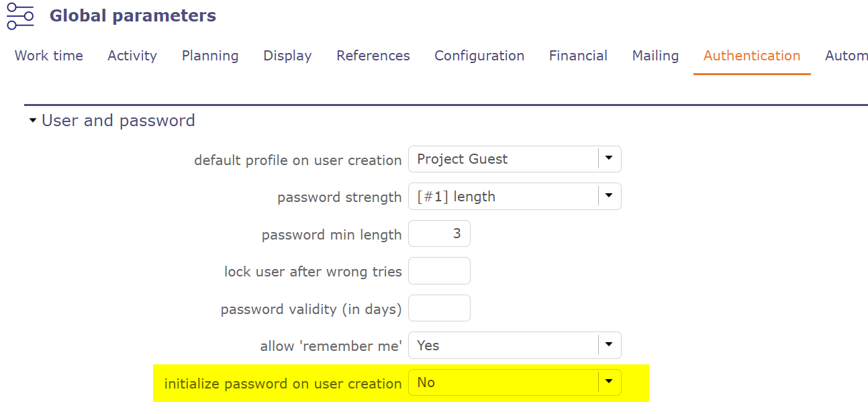Switch to the Work time tab
Viewport: 868px width, 414px height.
click(x=49, y=56)
